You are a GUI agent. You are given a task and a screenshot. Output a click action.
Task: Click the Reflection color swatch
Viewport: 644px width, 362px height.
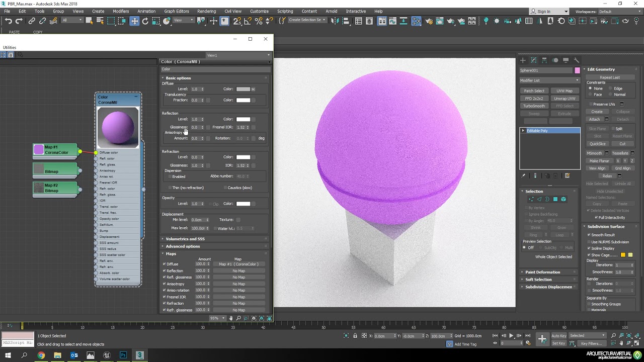[243, 119]
